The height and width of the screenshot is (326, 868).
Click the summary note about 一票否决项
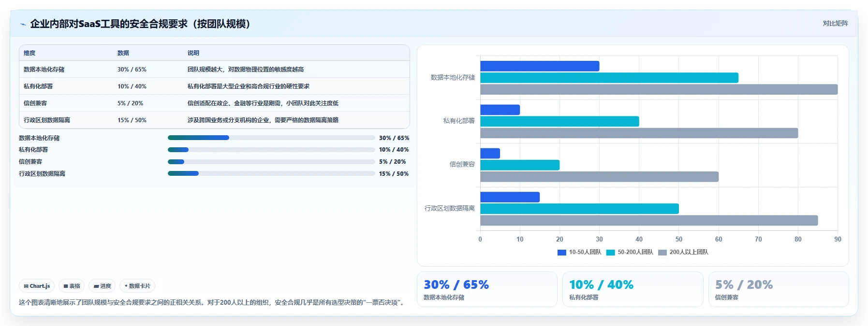click(212, 302)
